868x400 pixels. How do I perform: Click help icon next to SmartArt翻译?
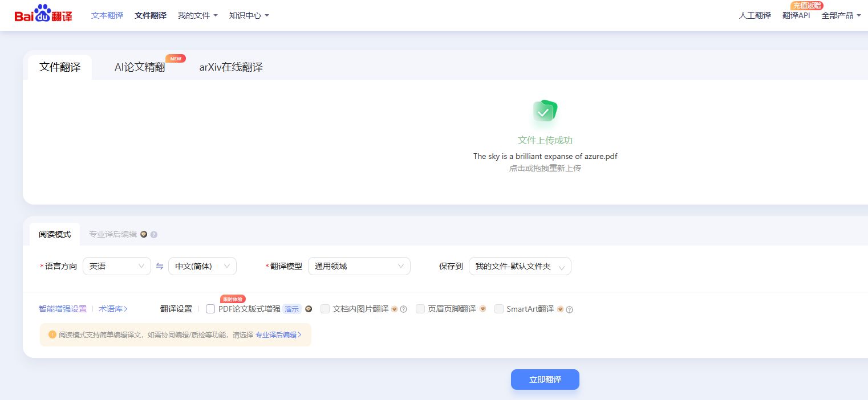click(x=569, y=309)
